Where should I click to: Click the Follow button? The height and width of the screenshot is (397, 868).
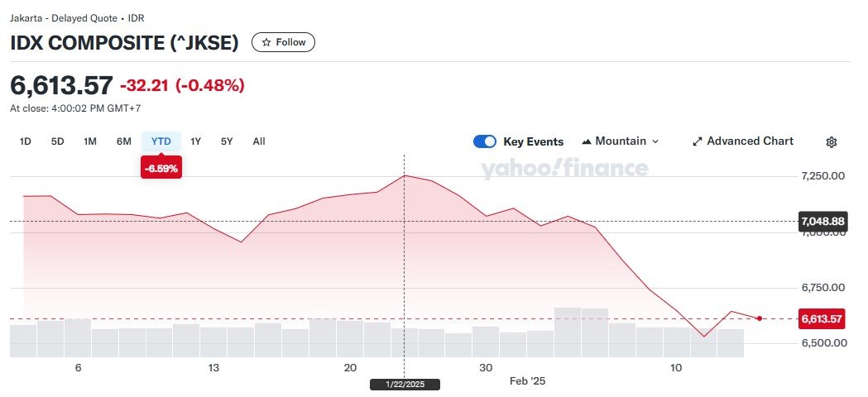coord(283,42)
